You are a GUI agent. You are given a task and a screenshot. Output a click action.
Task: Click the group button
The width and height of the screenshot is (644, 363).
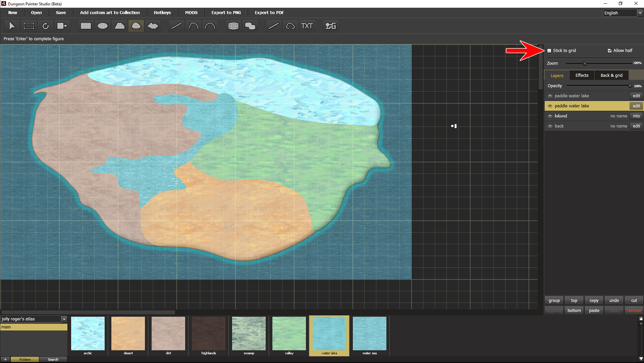click(x=554, y=300)
